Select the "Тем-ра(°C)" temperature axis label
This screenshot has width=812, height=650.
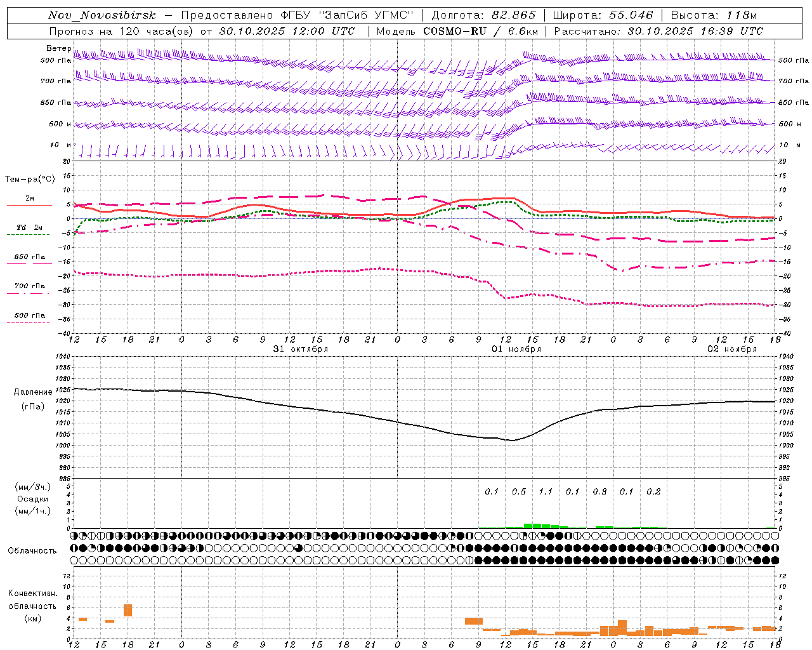click(30, 180)
